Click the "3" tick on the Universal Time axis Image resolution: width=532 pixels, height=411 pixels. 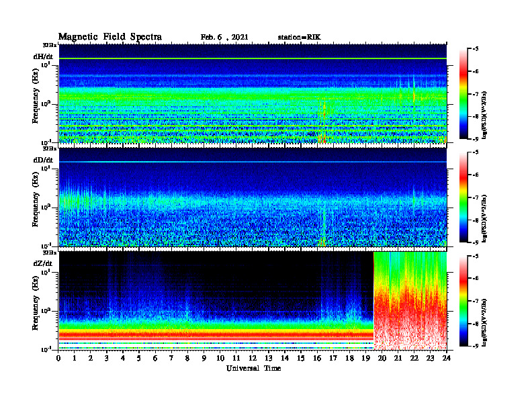[107, 358]
